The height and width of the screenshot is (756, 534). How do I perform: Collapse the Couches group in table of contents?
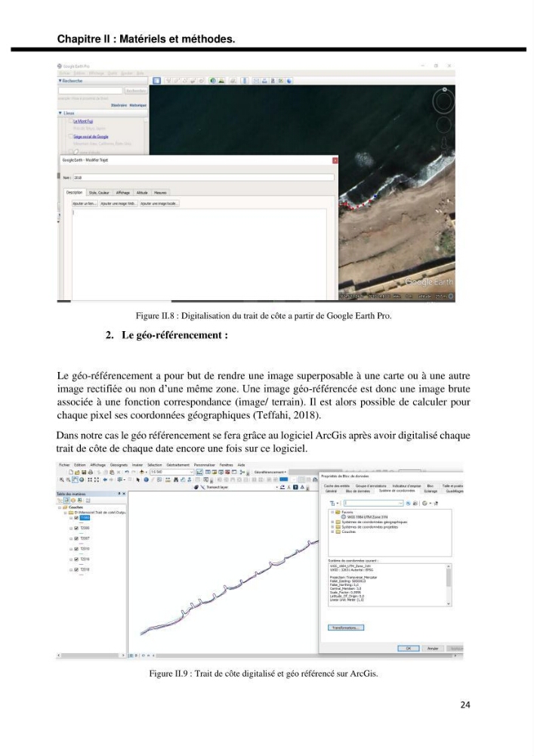tap(60, 507)
